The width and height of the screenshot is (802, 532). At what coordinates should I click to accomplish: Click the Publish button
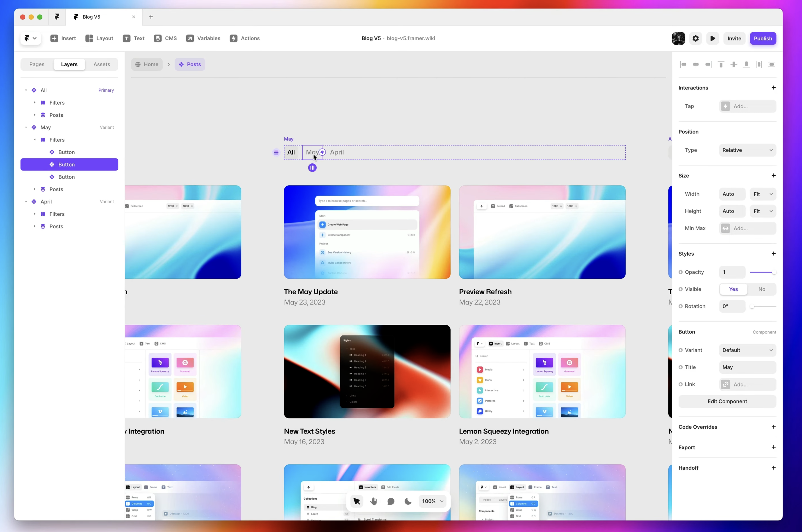click(763, 38)
